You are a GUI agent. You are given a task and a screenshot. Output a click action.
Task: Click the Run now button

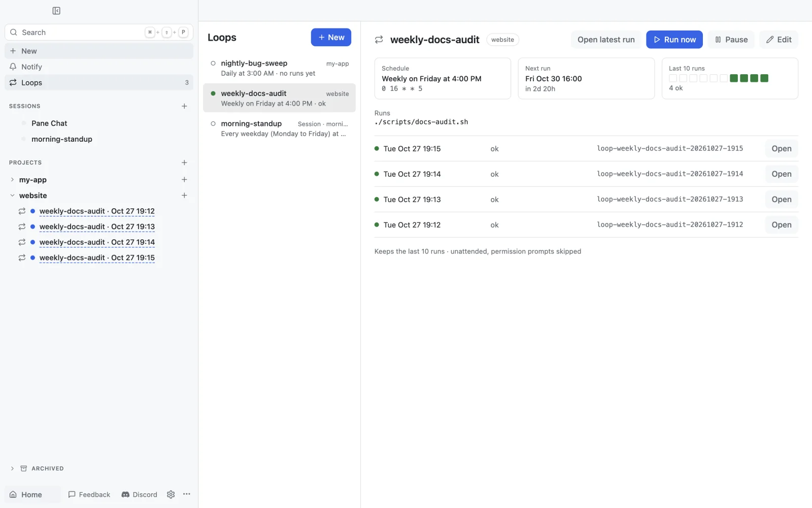click(x=674, y=40)
